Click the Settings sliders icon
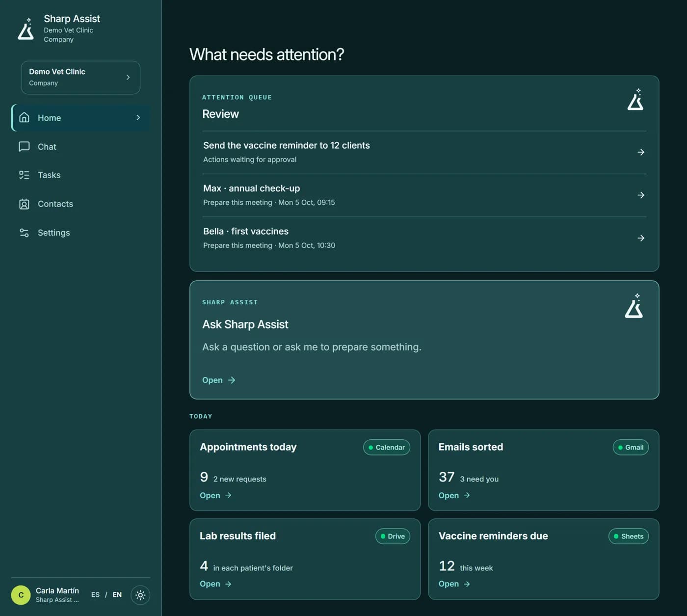 pyautogui.click(x=24, y=233)
